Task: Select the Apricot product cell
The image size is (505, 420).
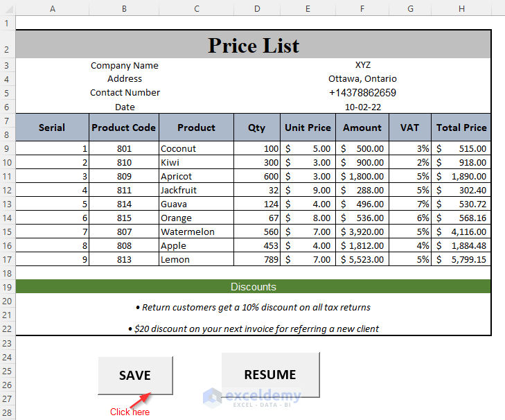Action: [x=197, y=176]
